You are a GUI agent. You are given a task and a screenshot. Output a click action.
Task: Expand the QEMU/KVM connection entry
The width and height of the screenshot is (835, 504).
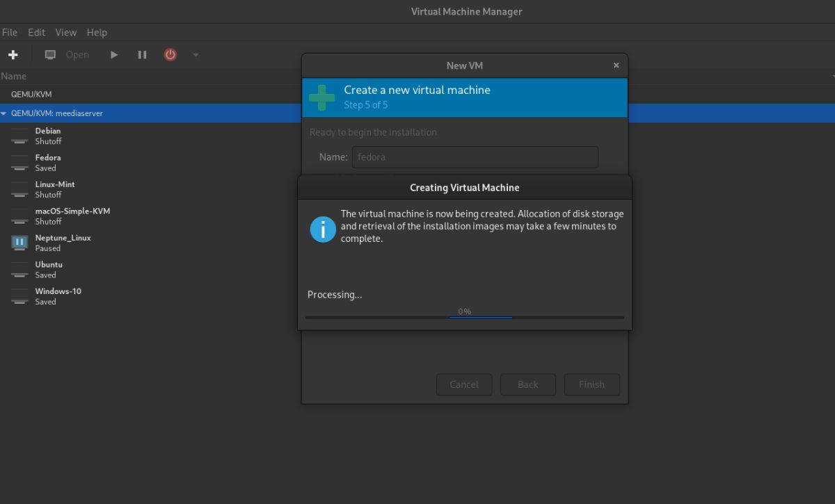pos(31,94)
